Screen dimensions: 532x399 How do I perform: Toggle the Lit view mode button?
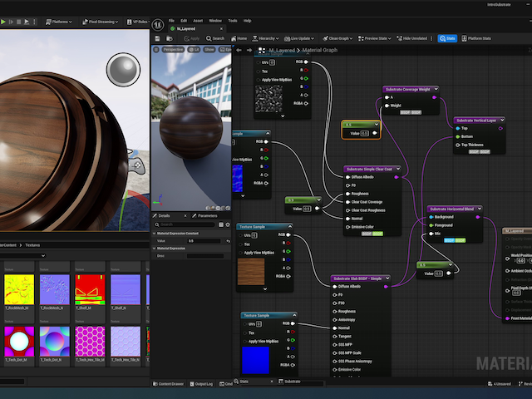pos(194,50)
